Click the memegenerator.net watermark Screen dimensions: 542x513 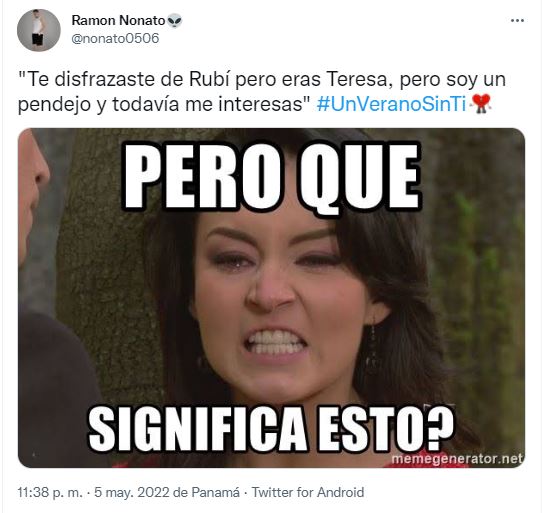pyautogui.click(x=457, y=459)
